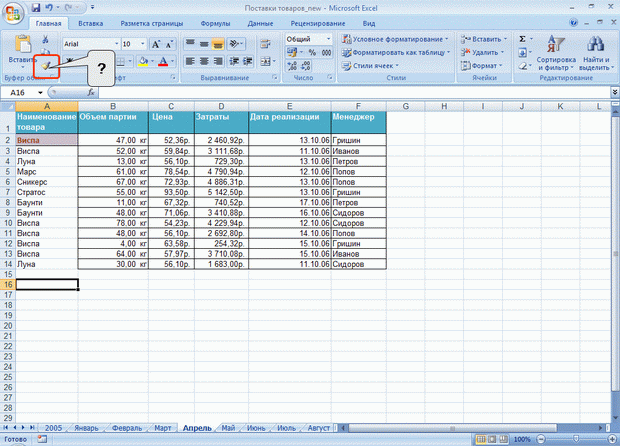Image resolution: width=620 pixels, height=446 pixels.
Task: Decrease decimal places
Action: point(306,66)
